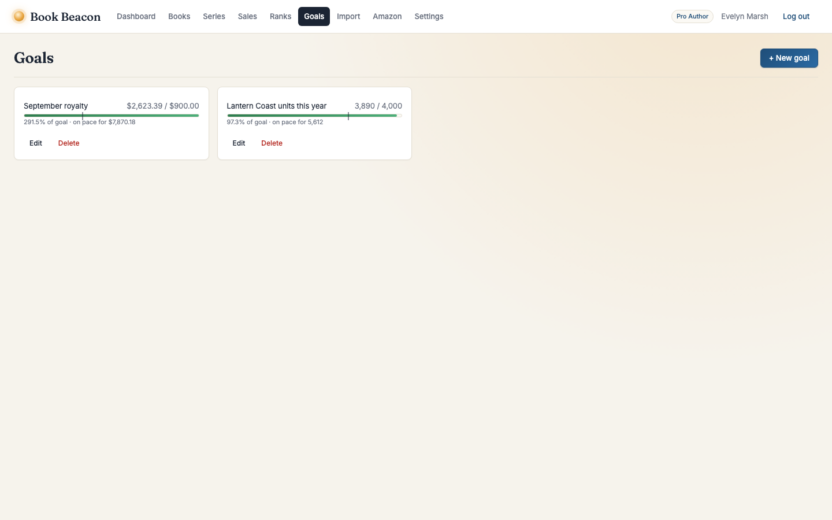Open the Series nav item
This screenshot has height=520, width=832.
[x=214, y=16]
